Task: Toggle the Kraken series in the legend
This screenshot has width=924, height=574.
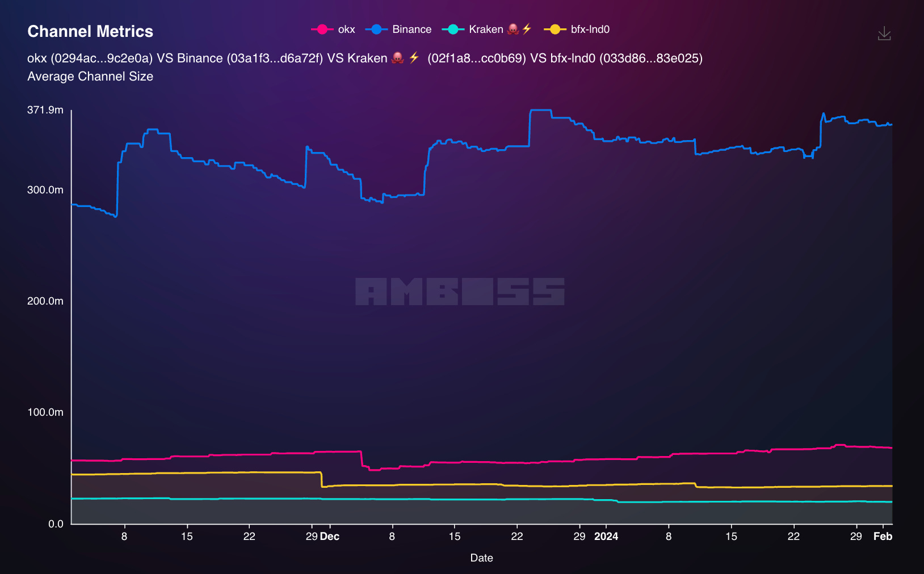Action: [487, 29]
